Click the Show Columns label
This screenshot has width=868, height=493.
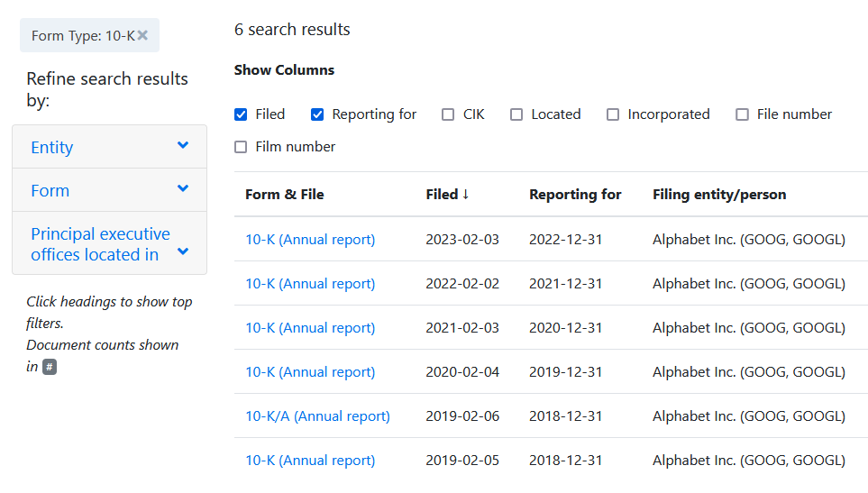pyautogui.click(x=284, y=70)
